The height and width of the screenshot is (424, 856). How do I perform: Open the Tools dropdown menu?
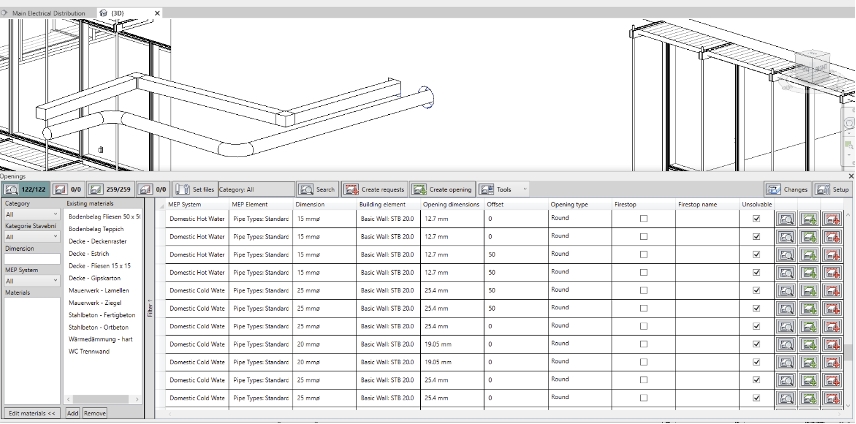505,189
